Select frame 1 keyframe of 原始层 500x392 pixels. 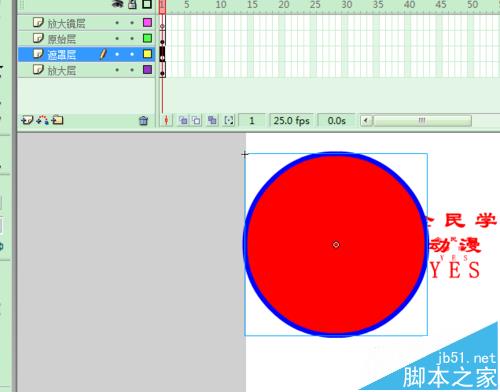click(x=162, y=38)
